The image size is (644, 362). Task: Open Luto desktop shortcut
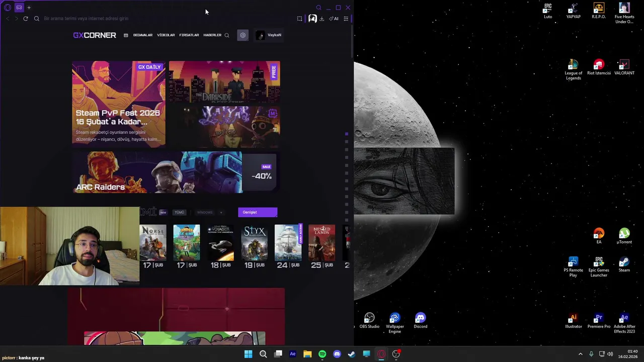(548, 12)
